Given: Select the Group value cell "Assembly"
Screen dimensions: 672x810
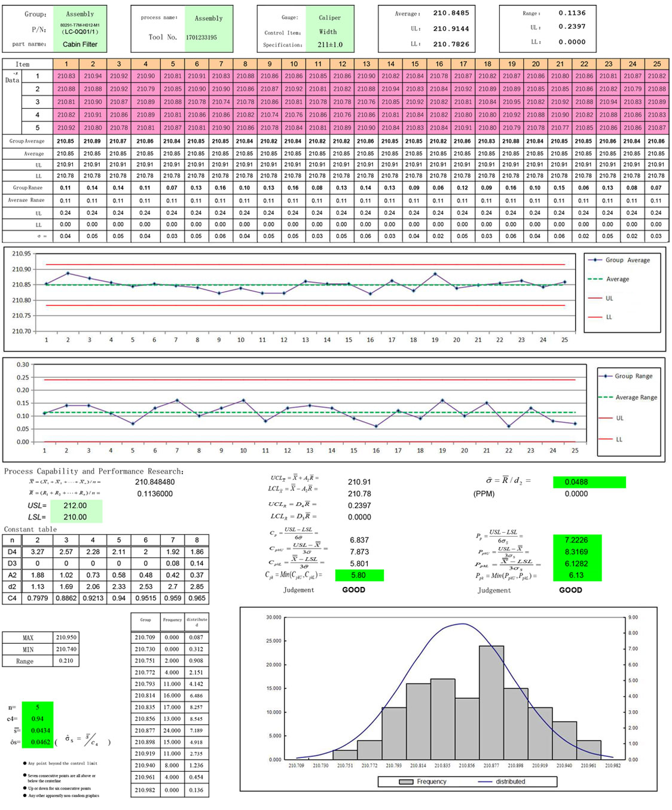Looking at the screenshot, I should [x=80, y=14].
